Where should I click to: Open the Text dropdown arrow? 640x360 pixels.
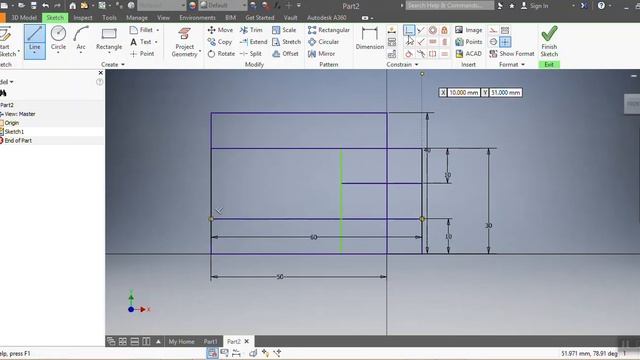tap(156, 42)
